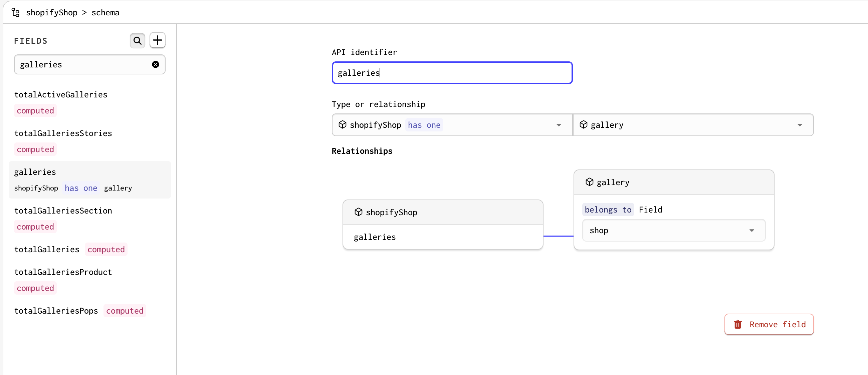Screen dimensions: 868x375
Task: Open the gallery related model dropdown
Action: [693, 125]
